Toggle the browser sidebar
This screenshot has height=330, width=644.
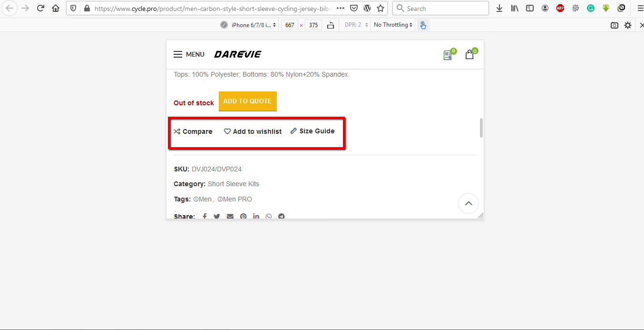(530, 8)
